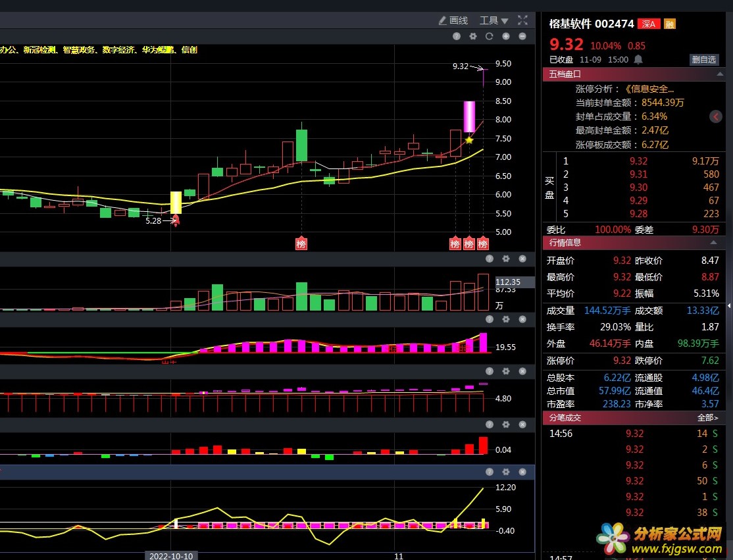The height and width of the screenshot is (560, 733).
Task: Click the 委比 value 100.00%
Action: pyautogui.click(x=613, y=230)
